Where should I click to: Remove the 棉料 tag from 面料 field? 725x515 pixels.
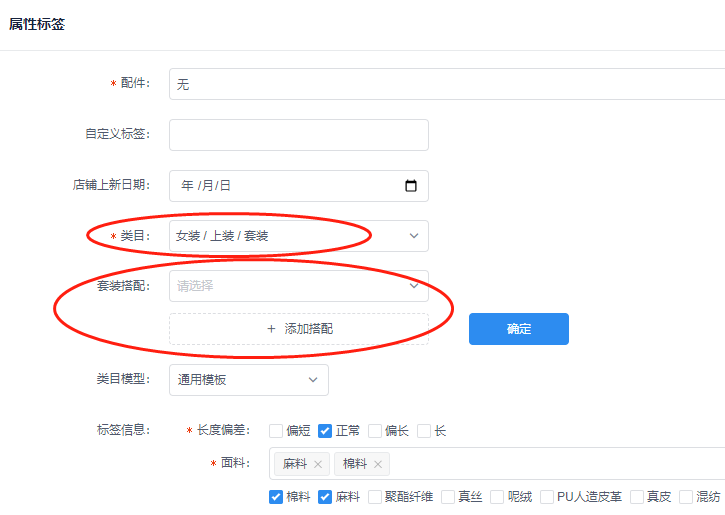click(378, 464)
